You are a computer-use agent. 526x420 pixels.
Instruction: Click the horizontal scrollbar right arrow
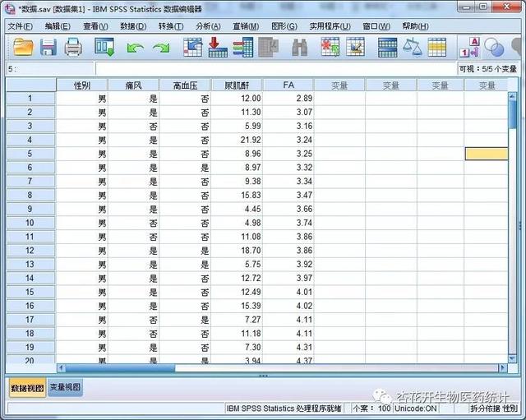(502, 368)
